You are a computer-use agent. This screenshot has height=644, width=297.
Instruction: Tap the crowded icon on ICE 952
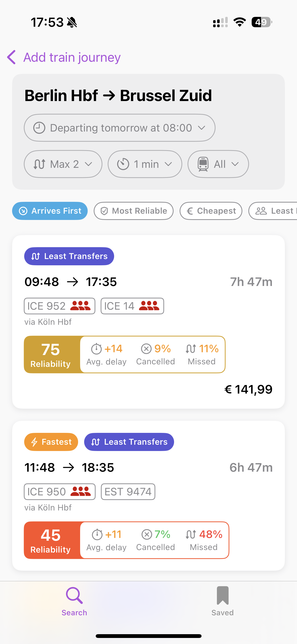click(x=80, y=306)
